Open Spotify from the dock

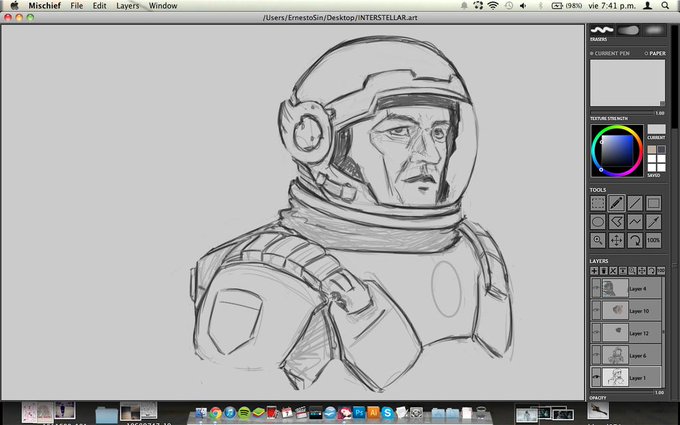click(244, 413)
